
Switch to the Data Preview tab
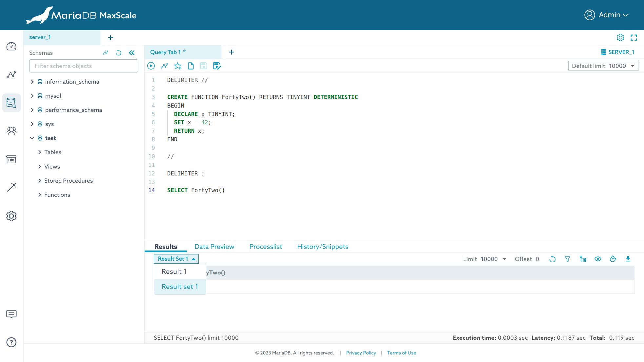pos(214,247)
